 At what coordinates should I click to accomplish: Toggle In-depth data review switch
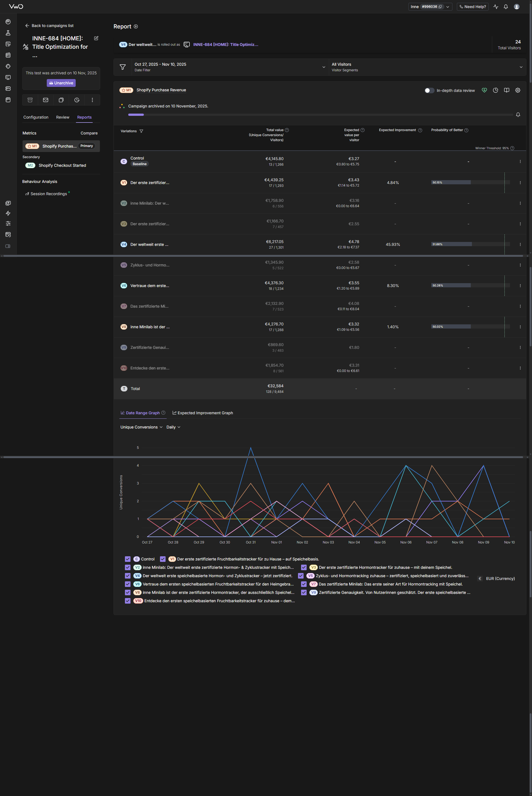point(429,90)
